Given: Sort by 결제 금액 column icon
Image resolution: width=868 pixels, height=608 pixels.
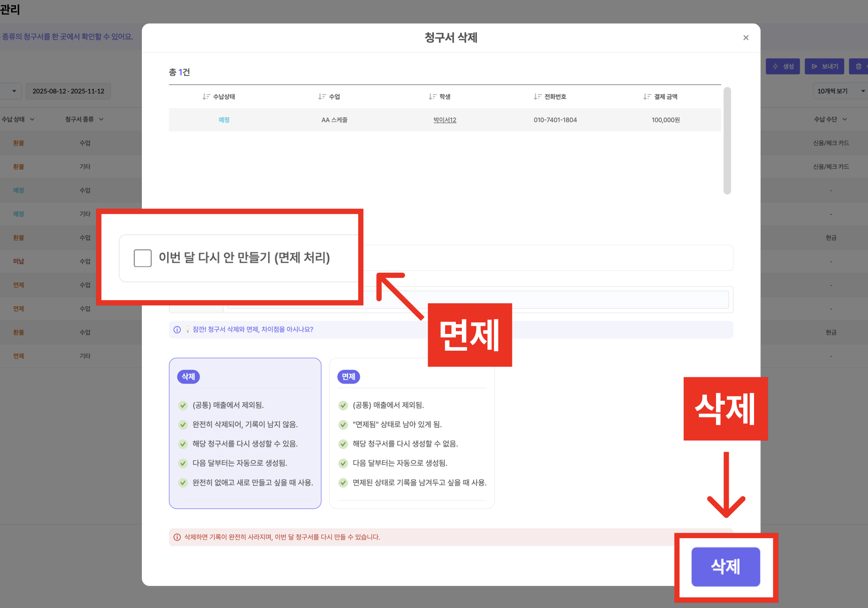Looking at the screenshot, I should point(647,97).
